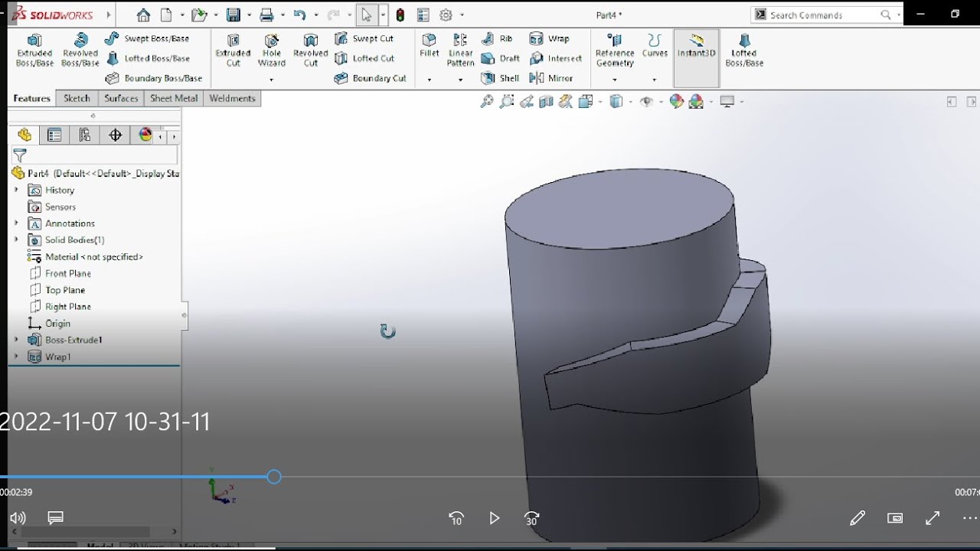
Task: Click the Draft feature tool
Action: coord(501,58)
